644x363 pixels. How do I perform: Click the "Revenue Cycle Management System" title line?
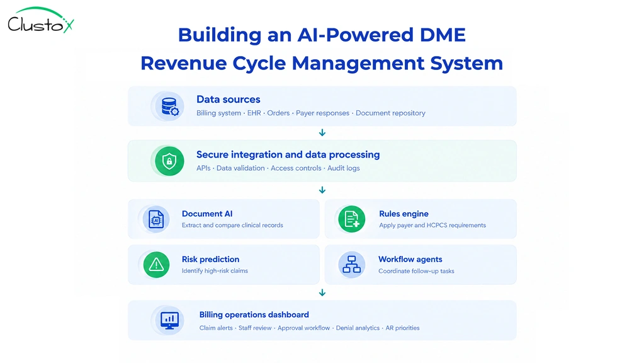click(x=322, y=63)
